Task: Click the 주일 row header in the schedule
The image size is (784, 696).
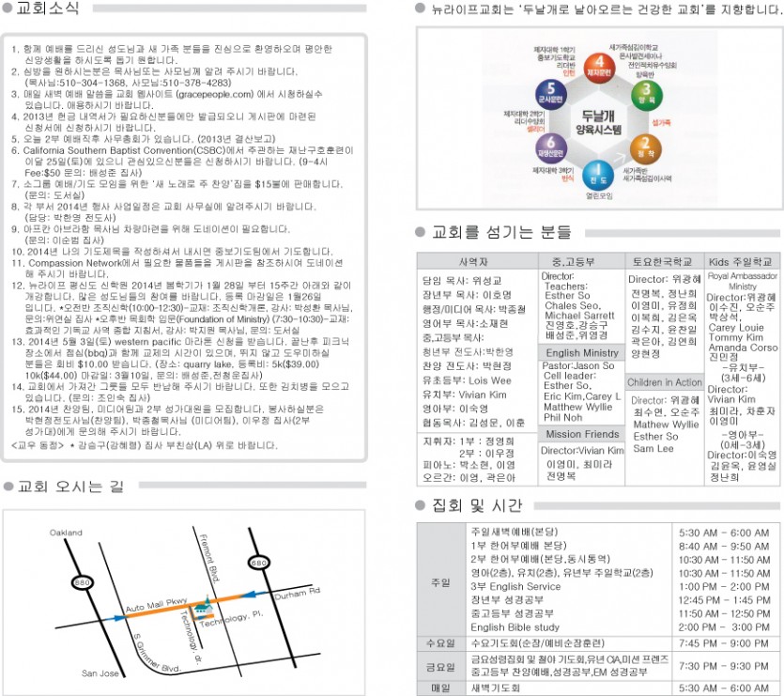Action: click(440, 582)
